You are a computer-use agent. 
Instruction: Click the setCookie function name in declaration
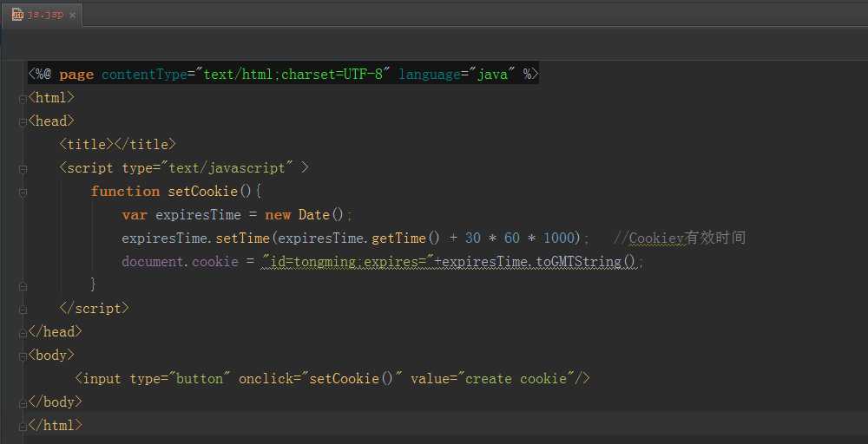tap(202, 192)
